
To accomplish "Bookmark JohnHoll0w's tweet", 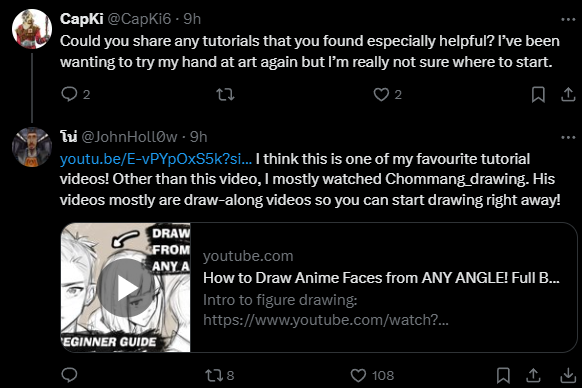I will pos(503,375).
